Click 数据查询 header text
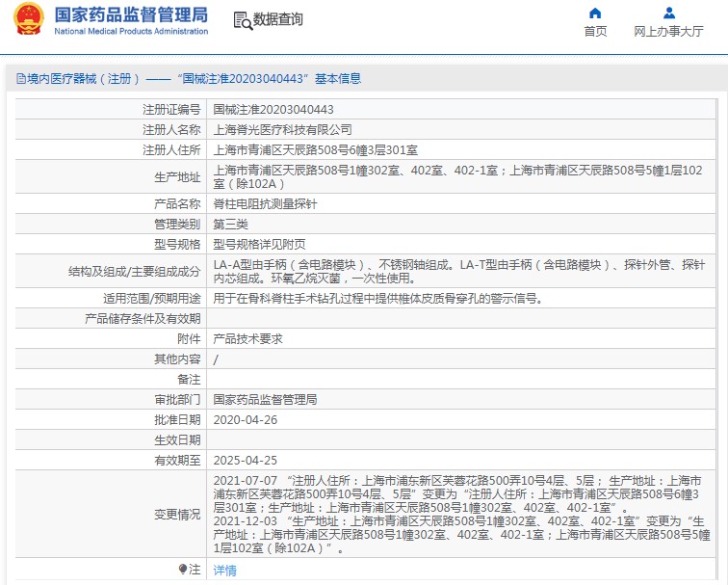Image resolution: width=728 pixels, height=585 pixels. [x=277, y=19]
